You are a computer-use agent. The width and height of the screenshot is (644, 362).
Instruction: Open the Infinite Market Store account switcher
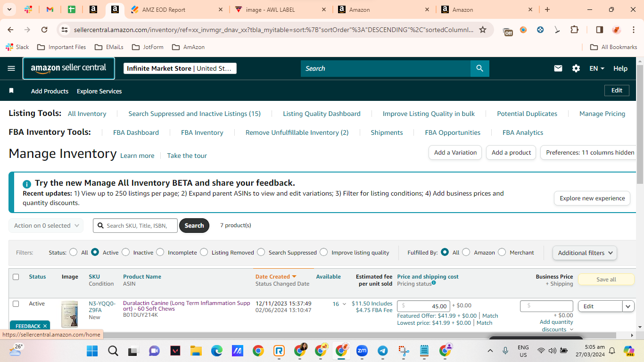tap(180, 68)
